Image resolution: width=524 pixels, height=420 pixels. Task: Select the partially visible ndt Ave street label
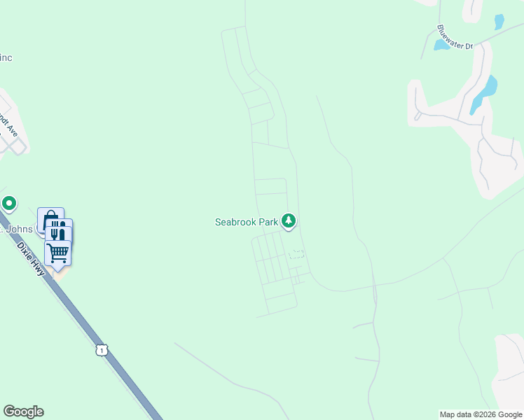8,125
